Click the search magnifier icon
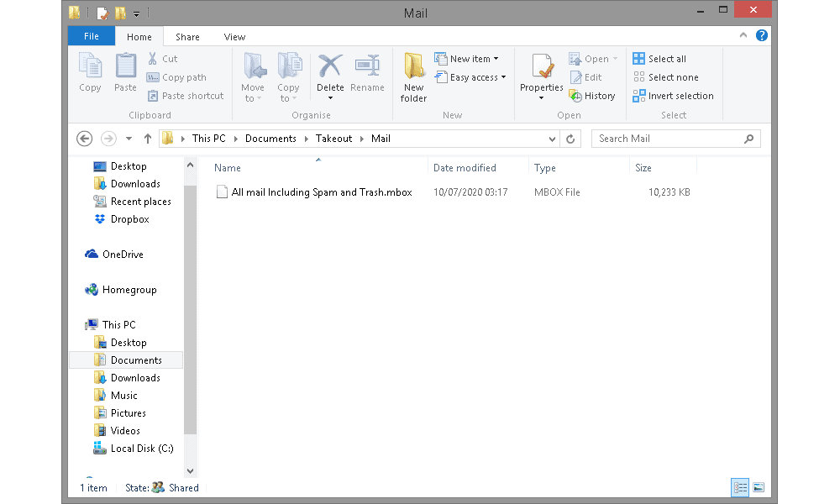 (x=749, y=139)
